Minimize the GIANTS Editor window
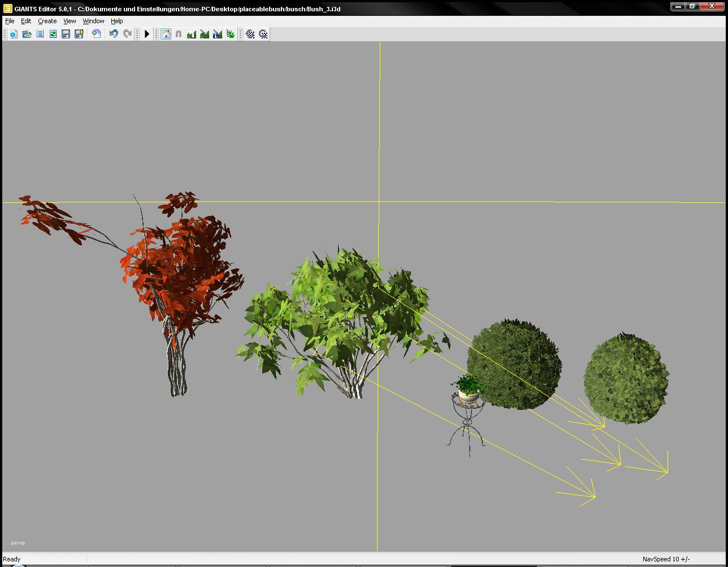The height and width of the screenshot is (567, 728). click(678, 6)
